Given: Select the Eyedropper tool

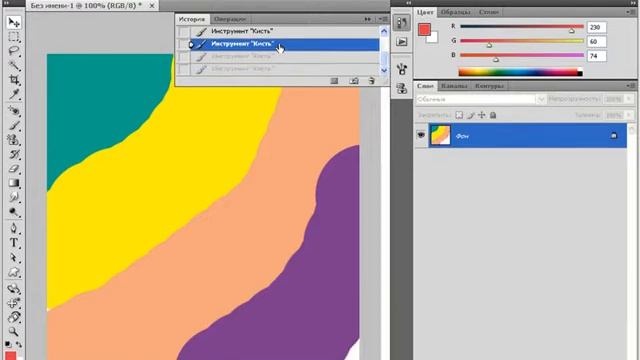Looking at the screenshot, I should pyautogui.click(x=13, y=94).
